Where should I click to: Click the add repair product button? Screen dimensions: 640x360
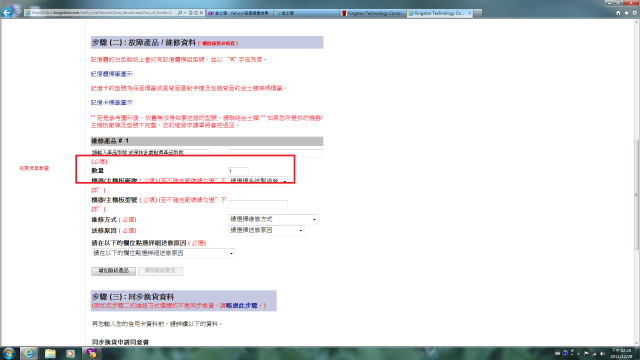[x=113, y=271]
